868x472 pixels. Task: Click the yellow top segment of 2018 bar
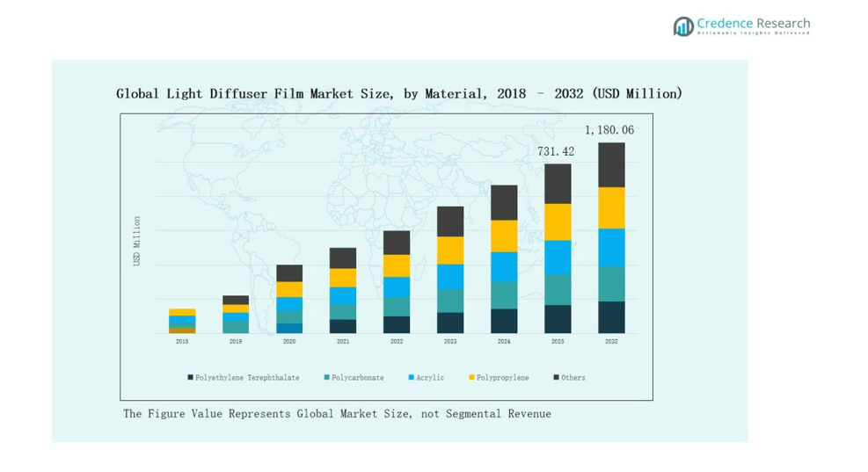[182, 312]
